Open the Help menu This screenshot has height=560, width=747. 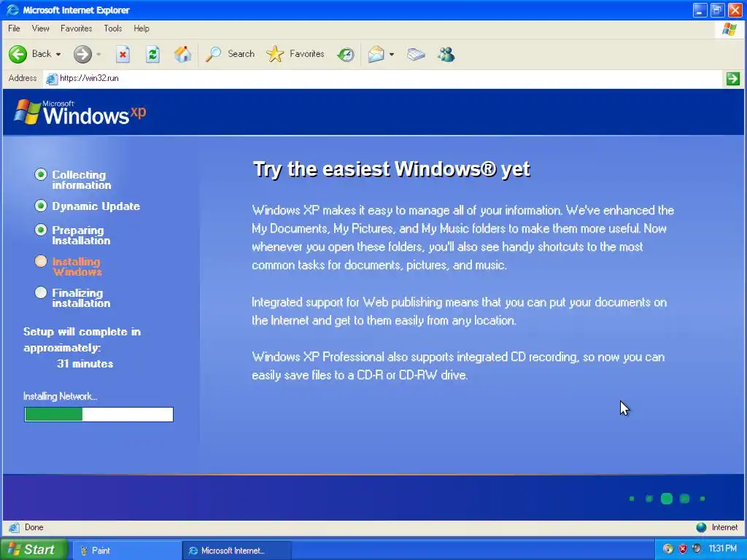tap(142, 28)
